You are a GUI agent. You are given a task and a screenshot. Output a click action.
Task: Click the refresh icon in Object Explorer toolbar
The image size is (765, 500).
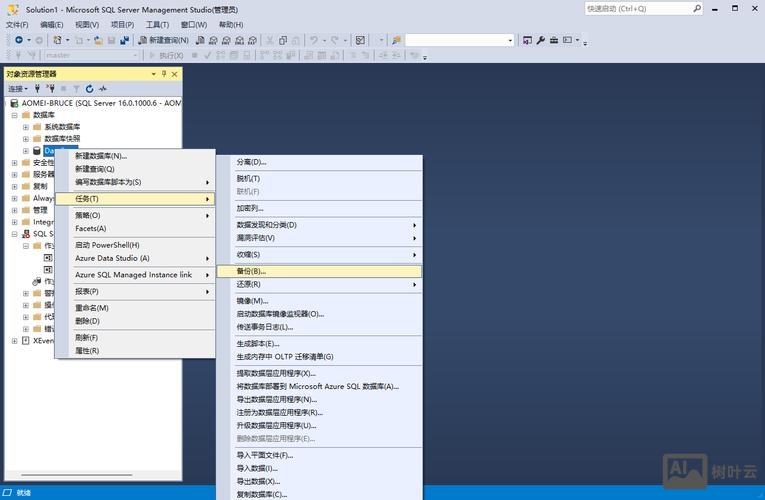[89, 89]
